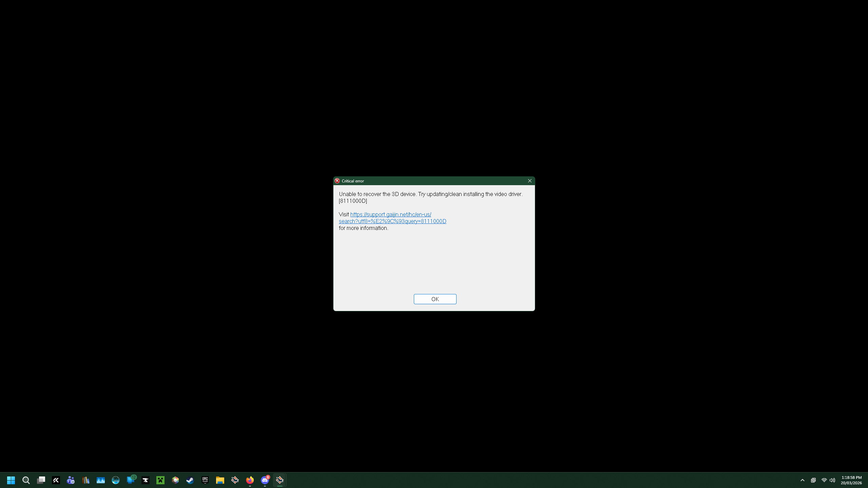Expand hidden system tray icons chevron
Screen dimensions: 868x488
click(802, 480)
